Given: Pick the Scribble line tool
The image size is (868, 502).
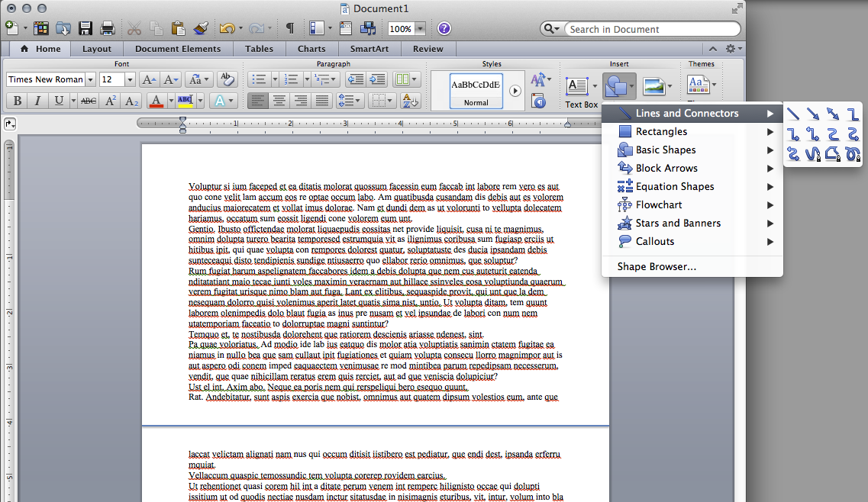Looking at the screenshot, I should (x=853, y=154).
